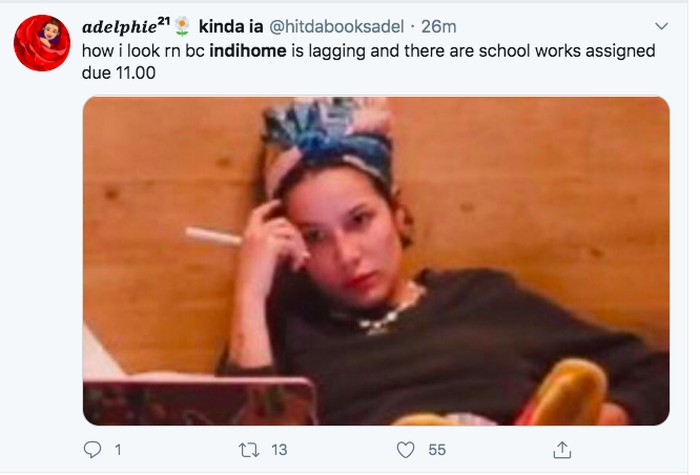The height and width of the screenshot is (475, 700).
Task: Open the attached photo of the woman
Action: tap(375, 260)
